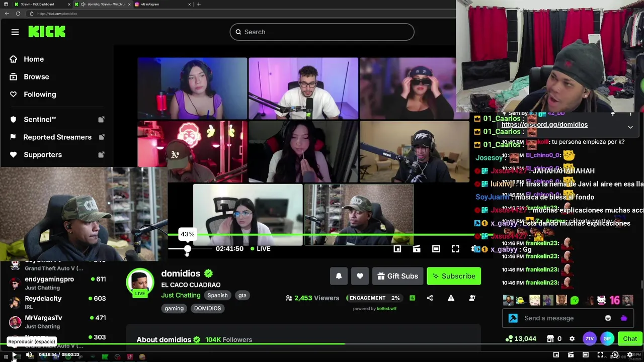Toggle picture-in-picture in Kick player
Viewport: 644px width, 362px height.
pos(397,249)
